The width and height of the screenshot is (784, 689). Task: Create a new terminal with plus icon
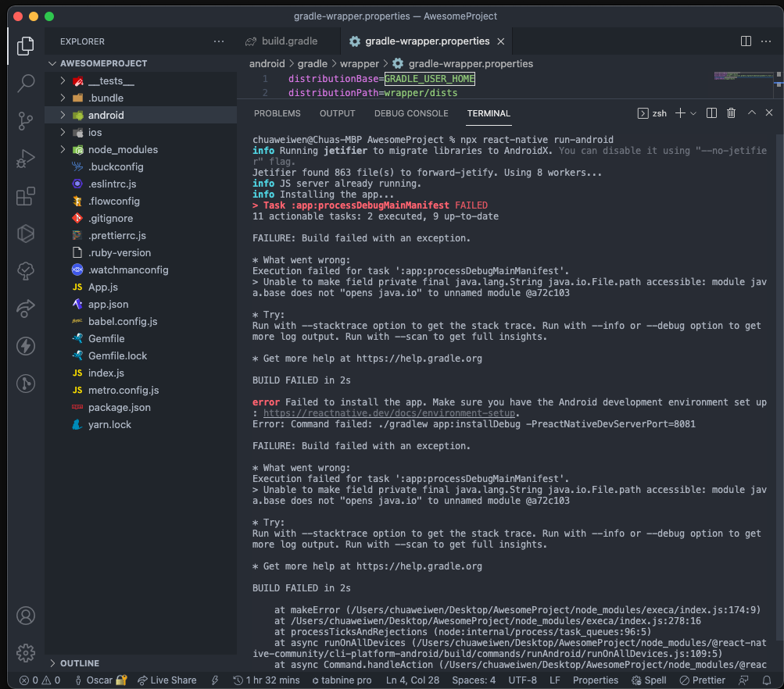[680, 113]
